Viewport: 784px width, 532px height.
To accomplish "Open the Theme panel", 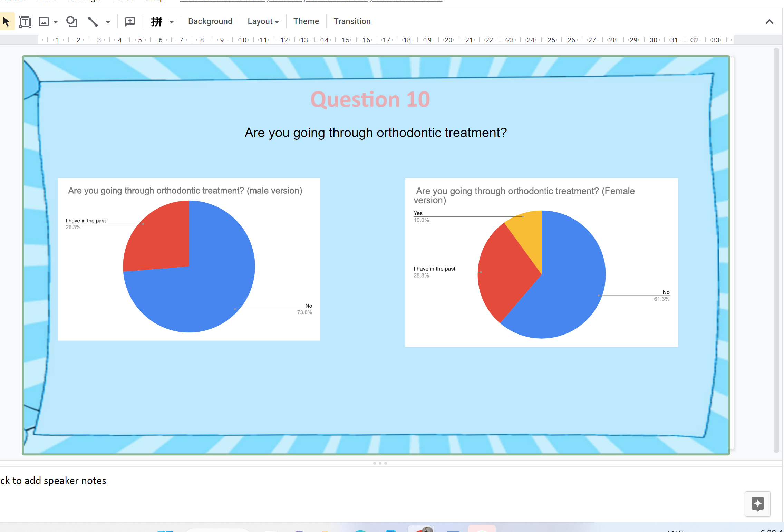I will point(306,21).
